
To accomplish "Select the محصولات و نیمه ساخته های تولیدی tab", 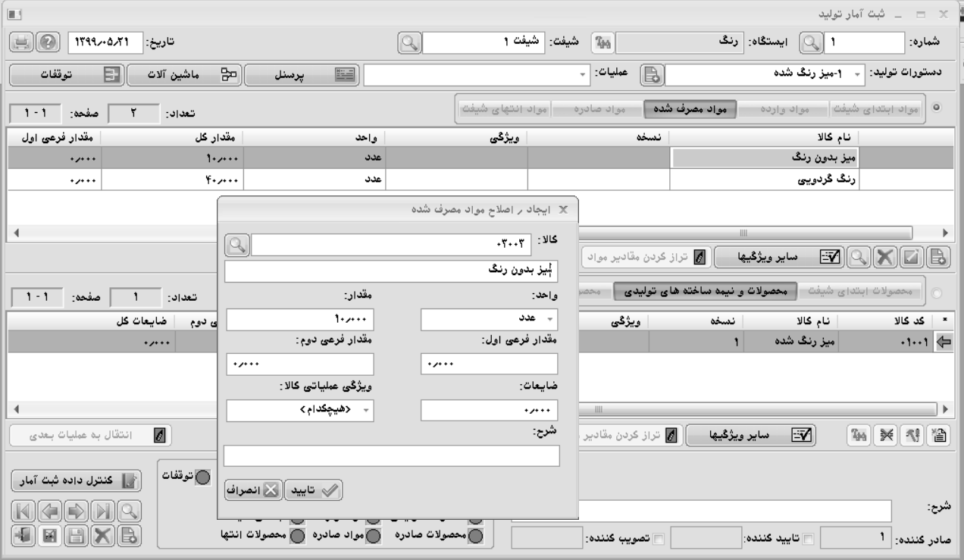I will [711, 292].
